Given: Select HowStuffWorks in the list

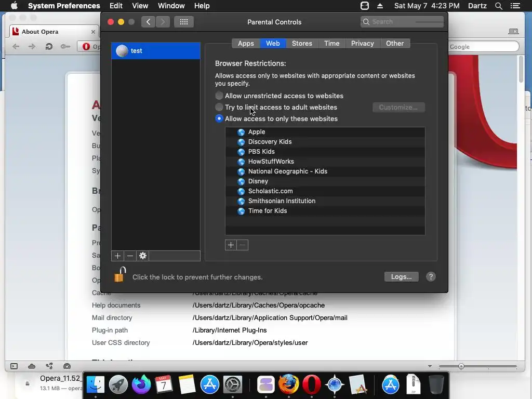Looking at the screenshot, I should click(325, 162).
